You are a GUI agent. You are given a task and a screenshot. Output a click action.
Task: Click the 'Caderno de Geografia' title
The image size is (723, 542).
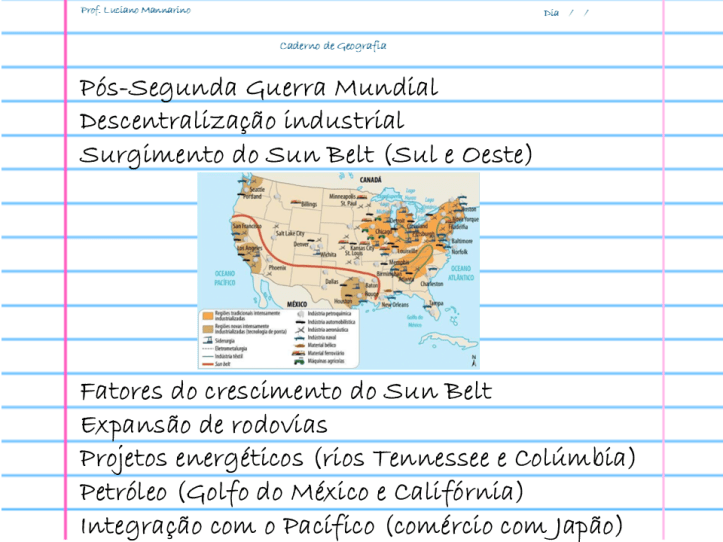[x=333, y=46]
